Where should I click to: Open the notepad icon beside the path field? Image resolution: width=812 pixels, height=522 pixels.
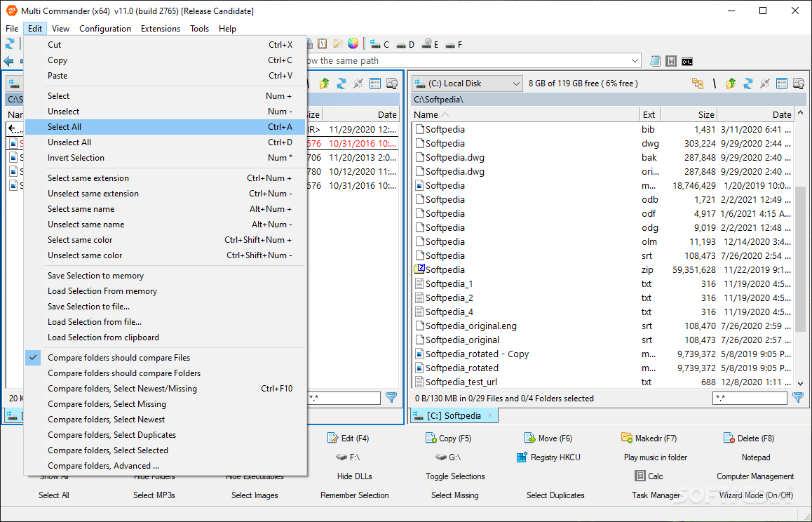click(655, 61)
